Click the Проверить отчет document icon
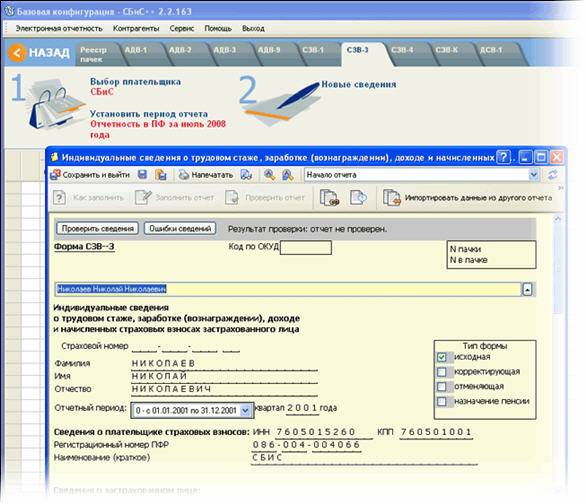The height and width of the screenshot is (504, 586). tap(232, 197)
